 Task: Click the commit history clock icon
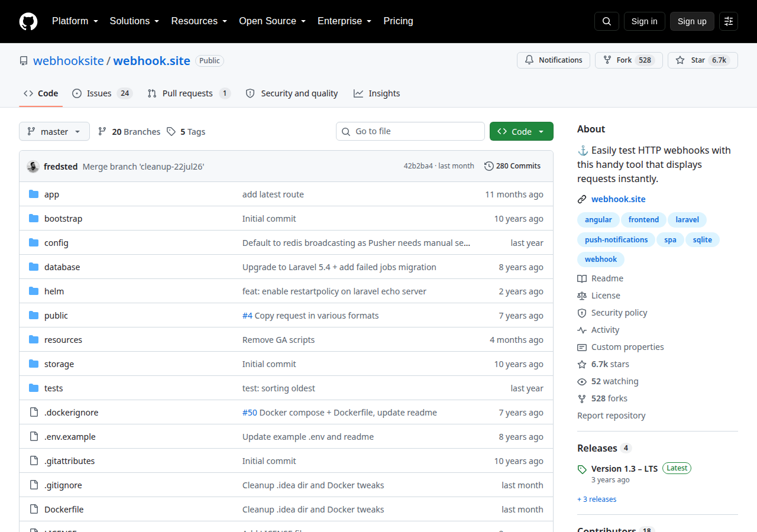pos(489,166)
